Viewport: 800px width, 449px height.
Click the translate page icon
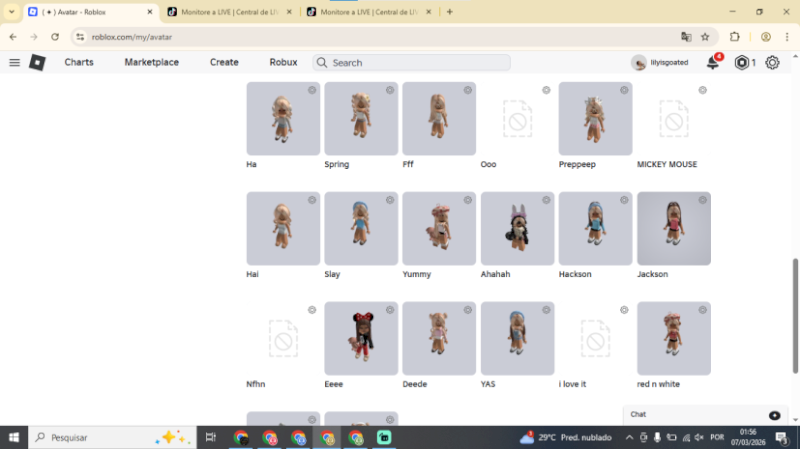pyautogui.click(x=686, y=37)
